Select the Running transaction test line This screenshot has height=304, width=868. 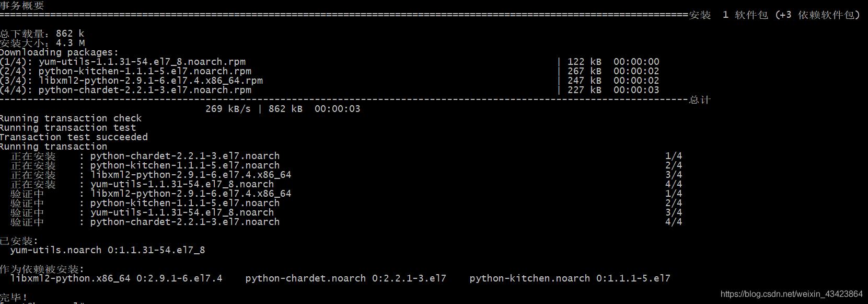[68, 128]
